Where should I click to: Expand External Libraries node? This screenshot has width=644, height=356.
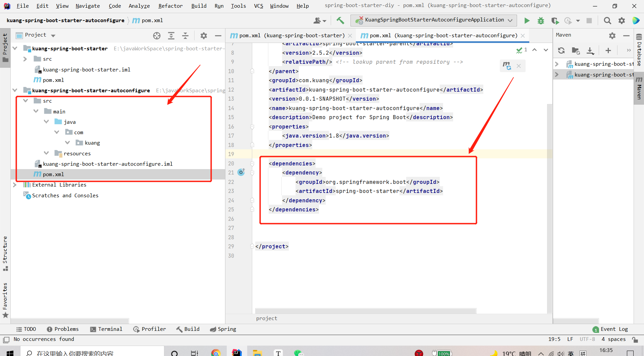click(x=15, y=185)
